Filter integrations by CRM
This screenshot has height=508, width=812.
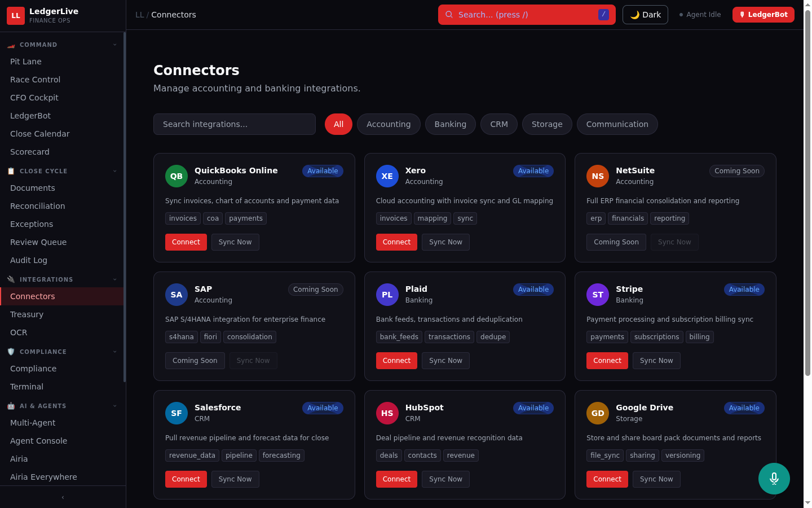(x=499, y=124)
